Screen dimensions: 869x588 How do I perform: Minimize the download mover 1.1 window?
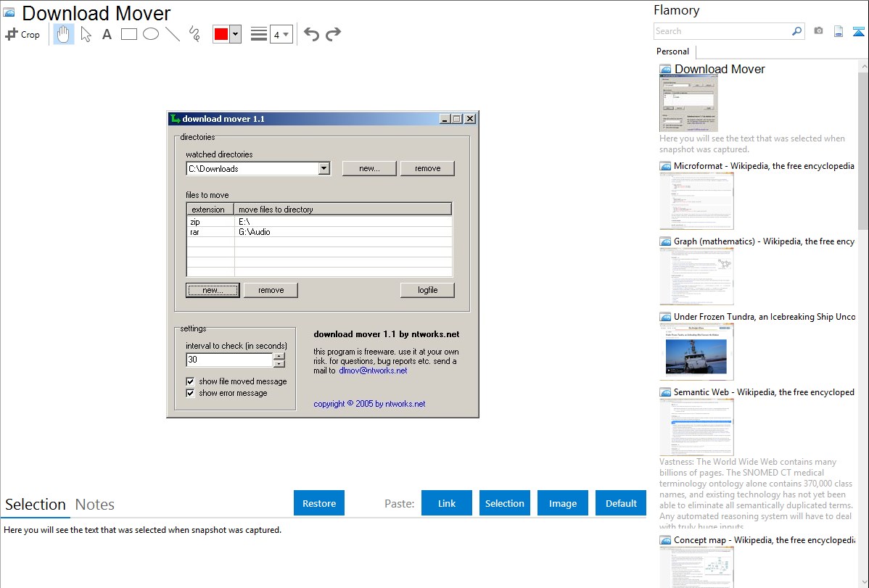445,119
